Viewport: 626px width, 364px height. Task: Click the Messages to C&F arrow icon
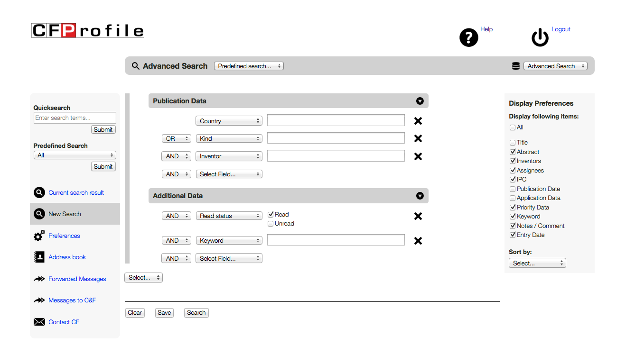point(39,300)
